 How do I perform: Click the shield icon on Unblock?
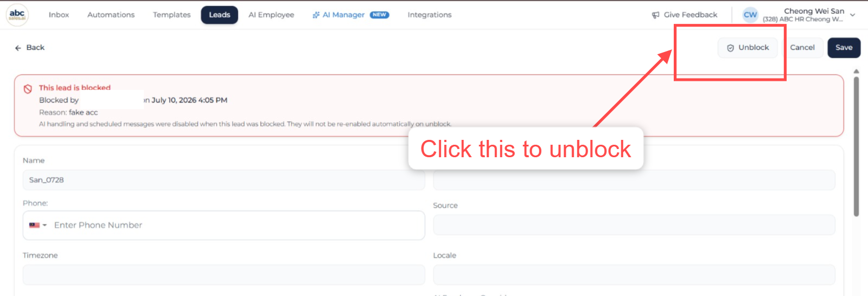[730, 48]
